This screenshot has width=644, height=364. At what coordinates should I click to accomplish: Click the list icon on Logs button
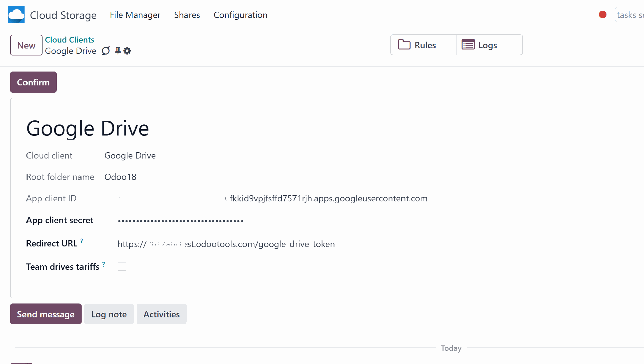tap(468, 45)
